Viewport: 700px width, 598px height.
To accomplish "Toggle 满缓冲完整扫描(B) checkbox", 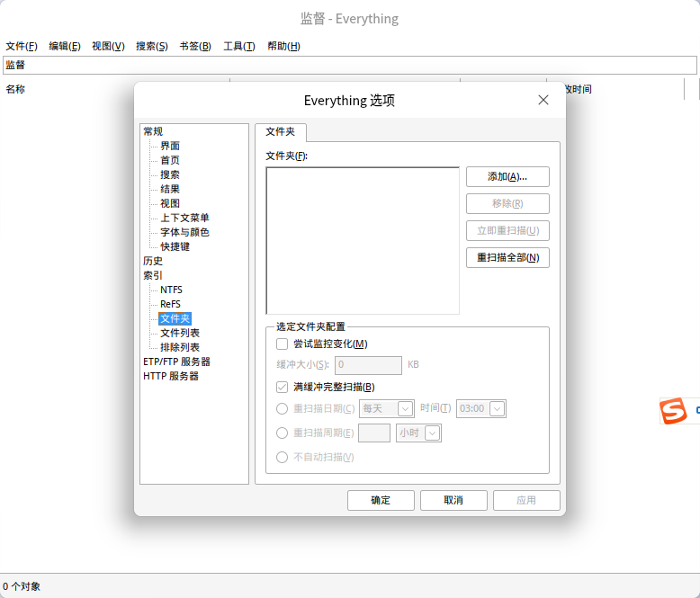I will (x=282, y=387).
